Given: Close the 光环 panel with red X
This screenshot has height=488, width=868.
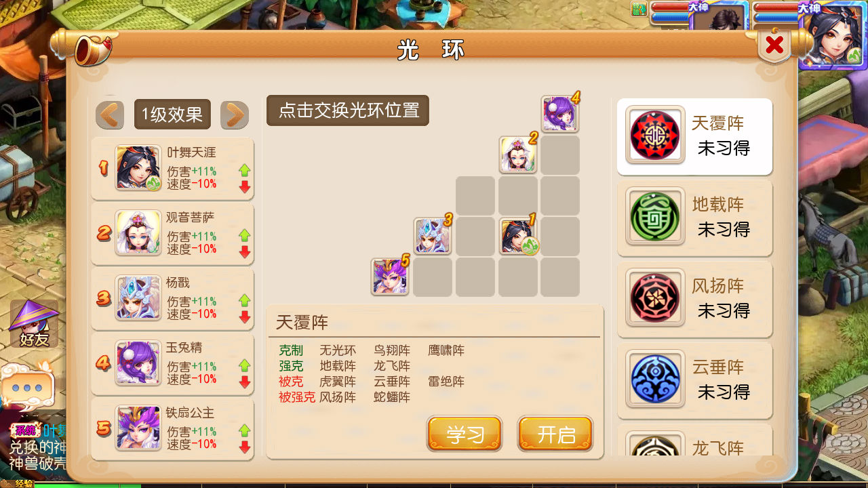Looking at the screenshot, I should (774, 45).
